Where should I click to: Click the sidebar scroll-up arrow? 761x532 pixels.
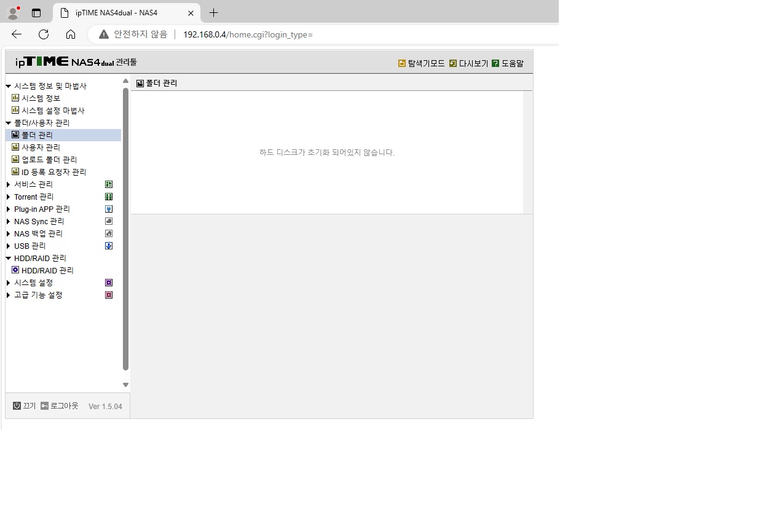(x=125, y=82)
